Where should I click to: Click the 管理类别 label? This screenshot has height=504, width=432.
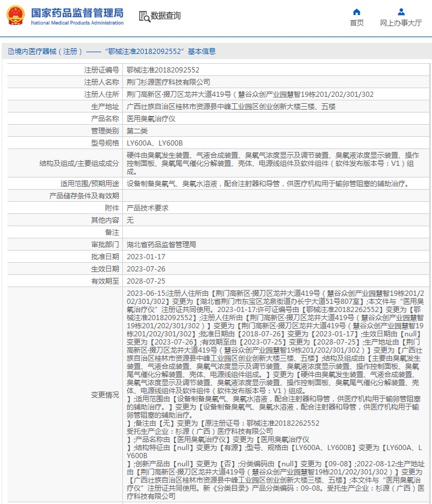coord(105,131)
